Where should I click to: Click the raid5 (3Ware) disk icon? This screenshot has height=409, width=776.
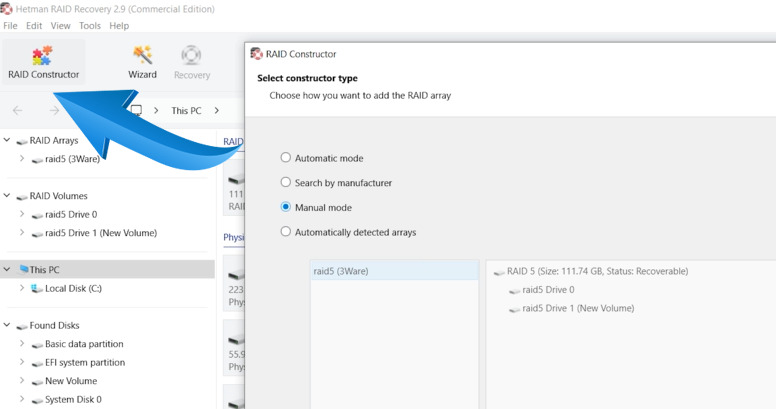[x=37, y=159]
